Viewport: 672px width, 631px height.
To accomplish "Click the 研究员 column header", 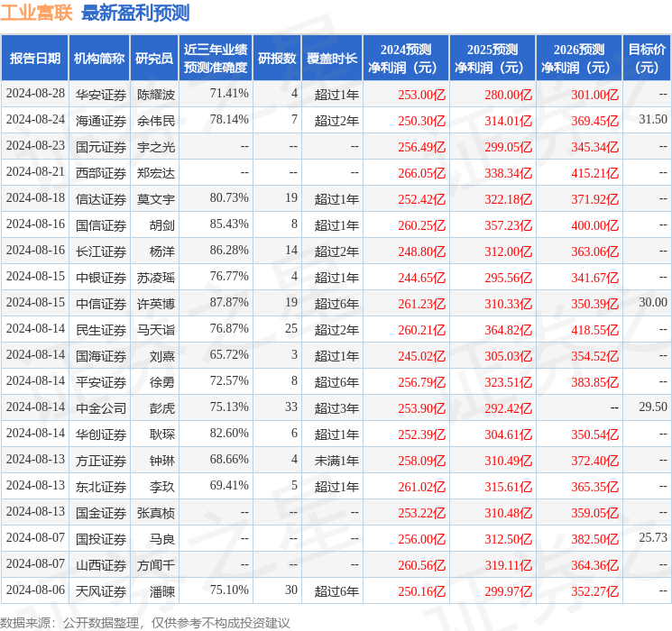I will pos(154,59).
